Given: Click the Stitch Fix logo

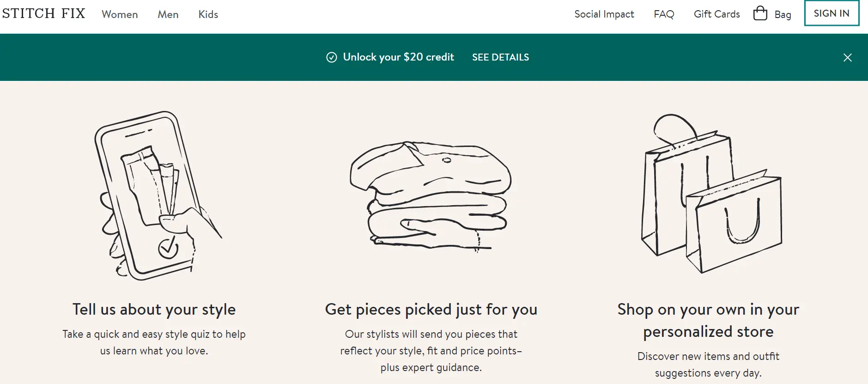Looking at the screenshot, I should coord(43,14).
